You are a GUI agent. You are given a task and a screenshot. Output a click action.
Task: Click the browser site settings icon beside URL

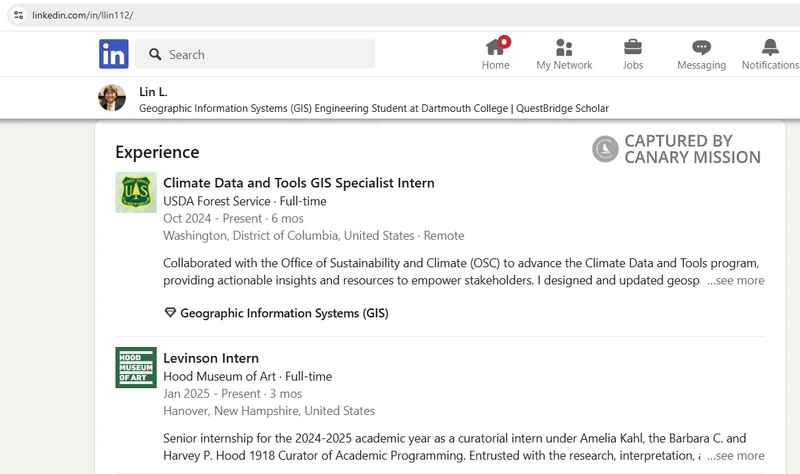click(18, 15)
